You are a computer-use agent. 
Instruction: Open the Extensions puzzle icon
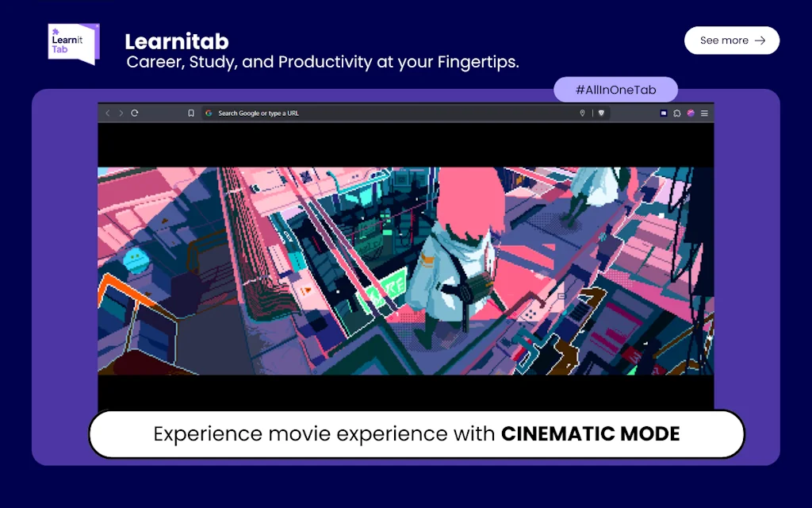pos(677,113)
